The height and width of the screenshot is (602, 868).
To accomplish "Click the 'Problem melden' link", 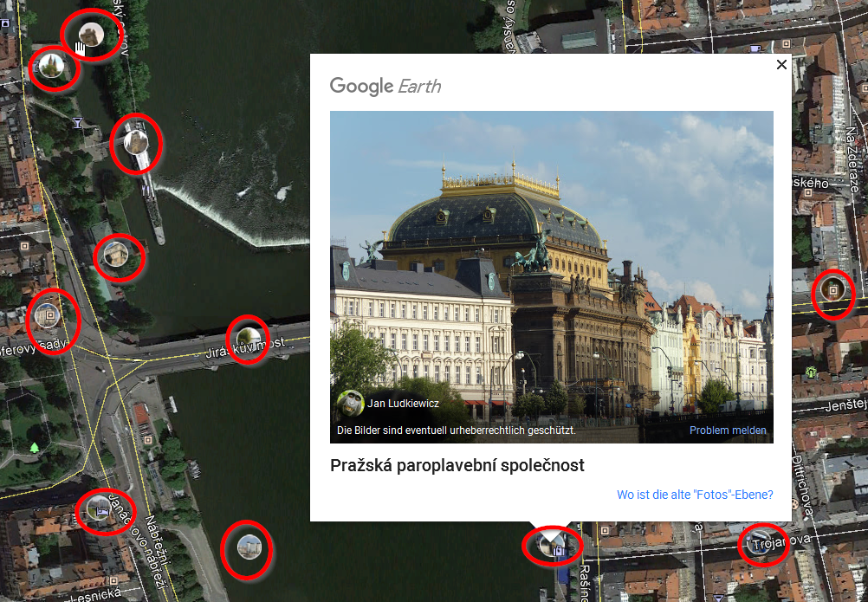I will click(728, 430).
